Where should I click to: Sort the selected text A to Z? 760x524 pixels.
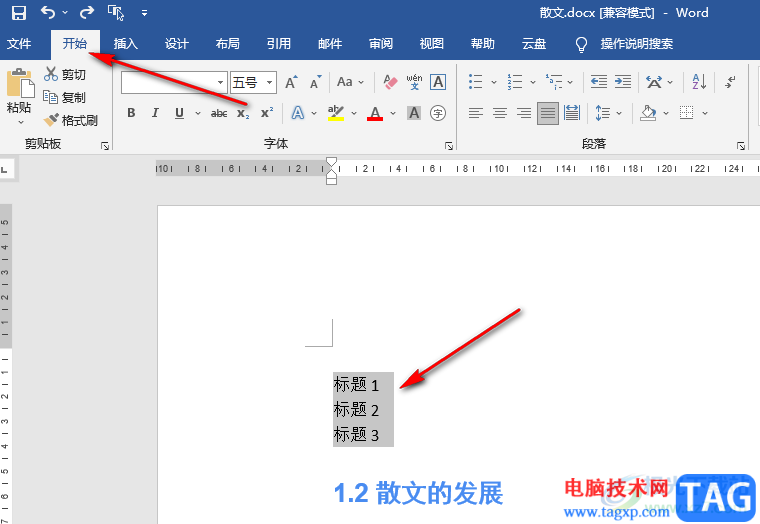point(699,82)
